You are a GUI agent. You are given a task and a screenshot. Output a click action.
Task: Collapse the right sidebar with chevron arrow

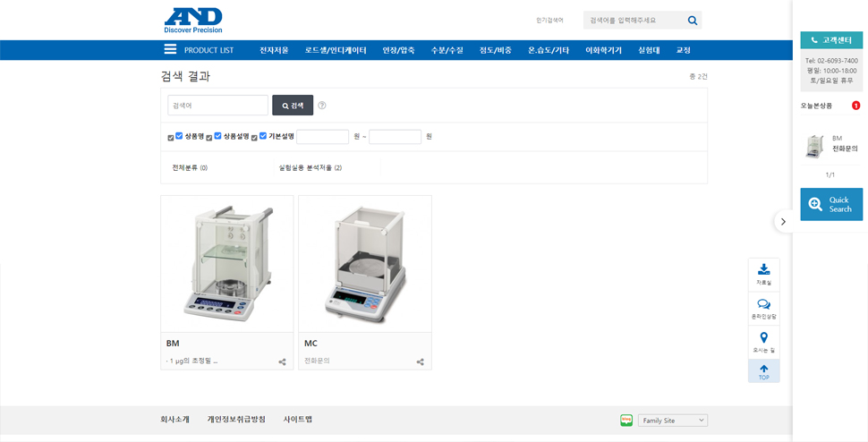coord(783,221)
